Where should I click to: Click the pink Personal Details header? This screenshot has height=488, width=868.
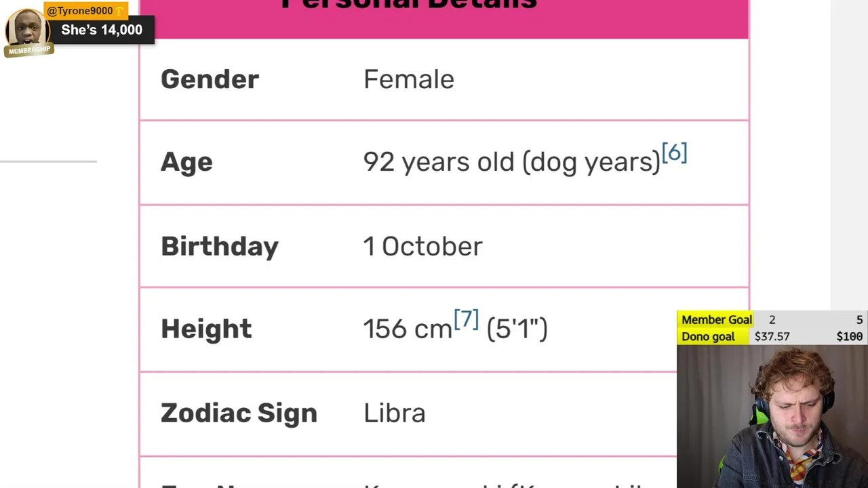point(443,18)
